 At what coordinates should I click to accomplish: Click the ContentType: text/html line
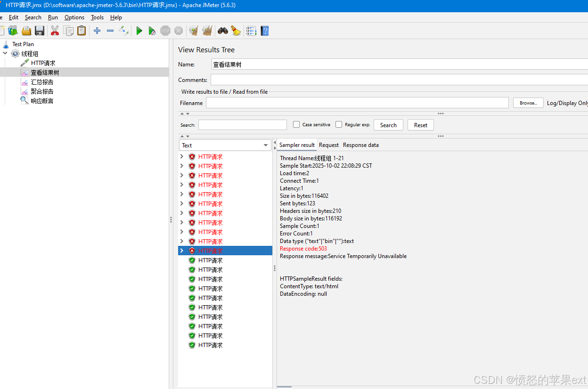click(x=309, y=286)
